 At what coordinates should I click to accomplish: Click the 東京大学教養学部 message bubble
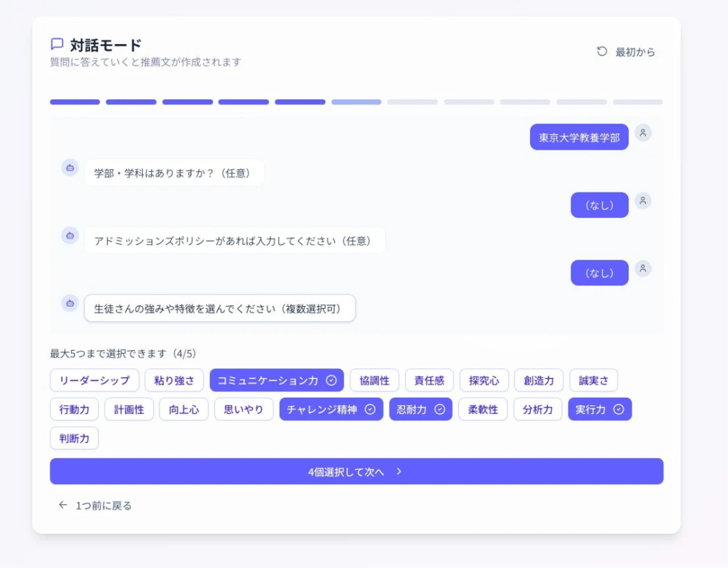[579, 136]
